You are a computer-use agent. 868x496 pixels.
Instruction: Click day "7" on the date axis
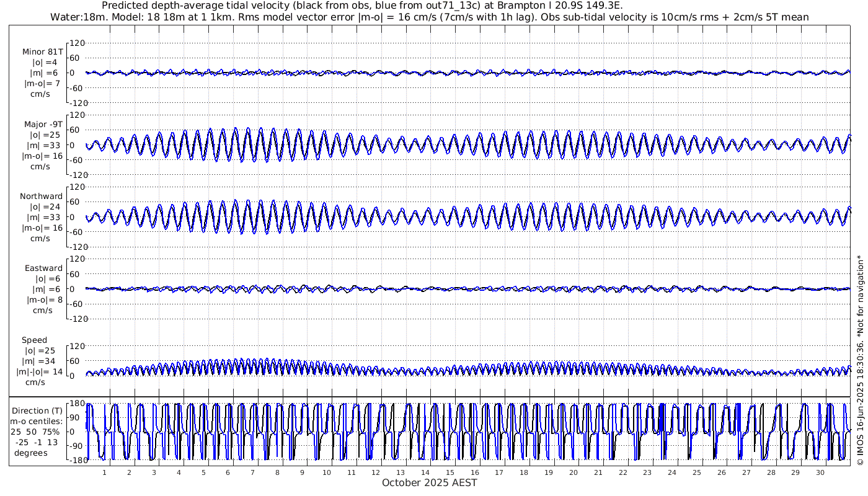coord(252,472)
